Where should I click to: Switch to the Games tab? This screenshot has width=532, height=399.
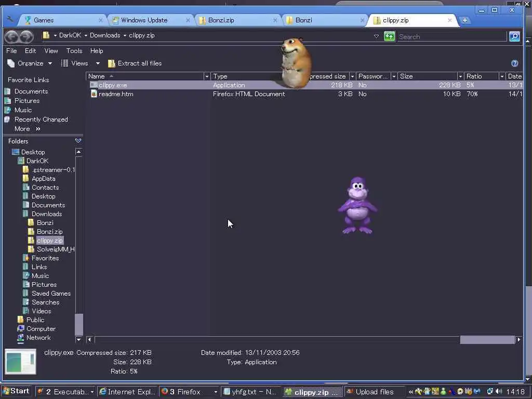click(63, 20)
